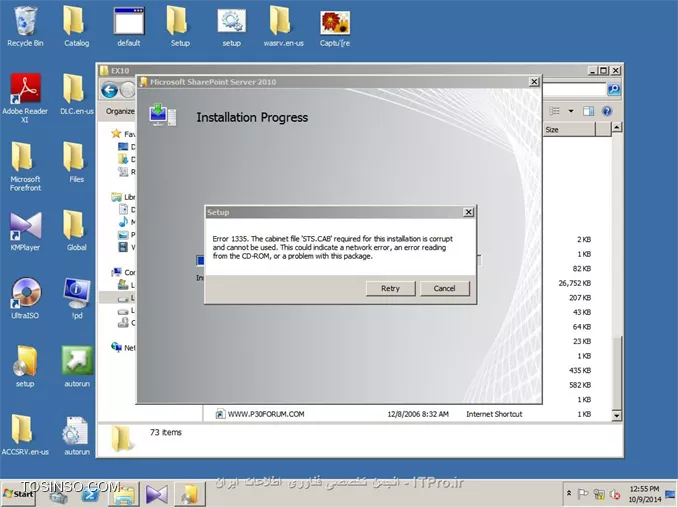Screen dimensions: 678x508
Task: Launch the KMPlayer shortcut
Action: (x=25, y=231)
